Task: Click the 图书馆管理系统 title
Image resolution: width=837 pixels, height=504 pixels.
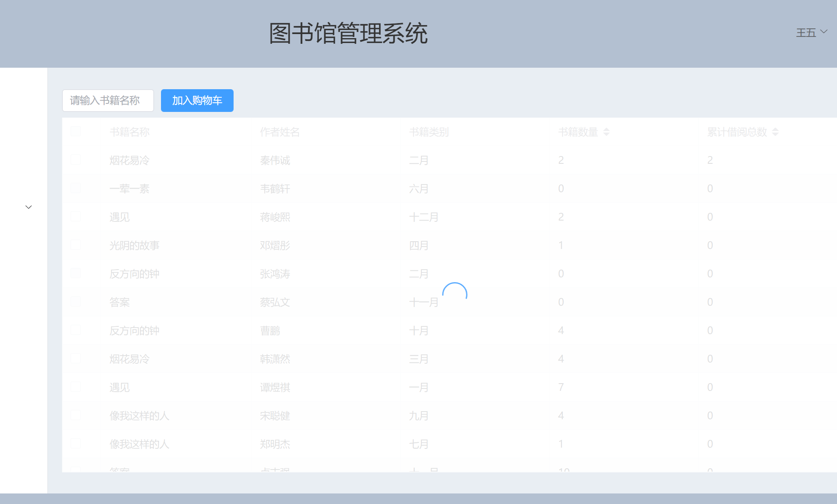Action: tap(348, 33)
